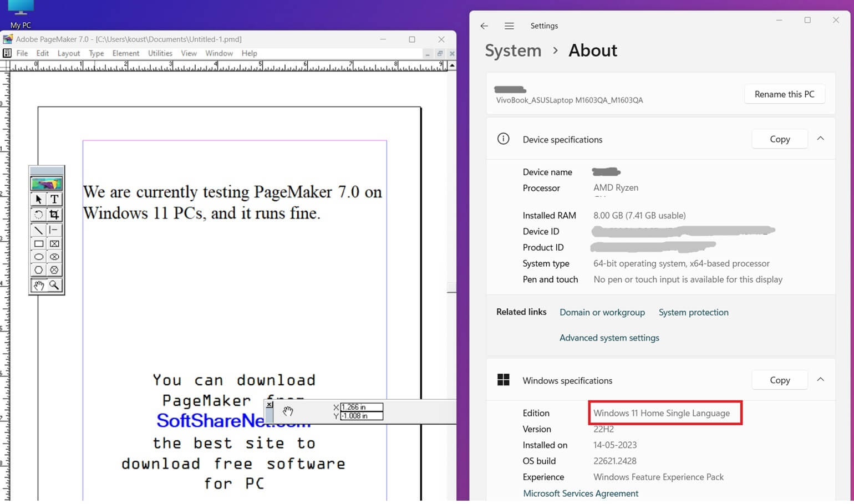Restore the inner PageMaker document window

(440, 54)
